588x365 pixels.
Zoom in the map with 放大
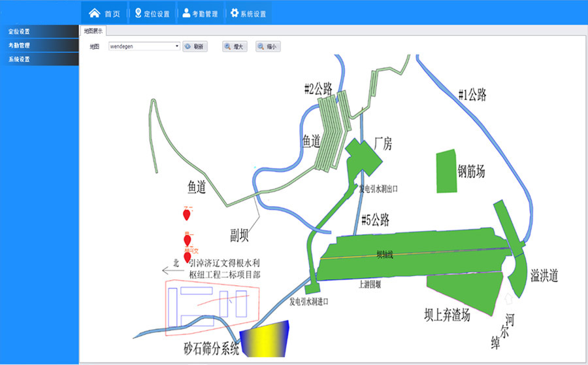(x=235, y=47)
